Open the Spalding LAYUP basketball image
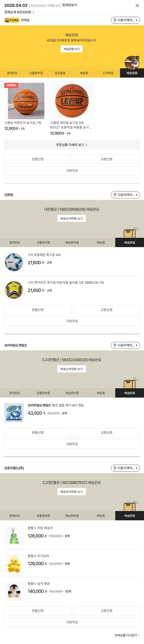 pos(72,101)
